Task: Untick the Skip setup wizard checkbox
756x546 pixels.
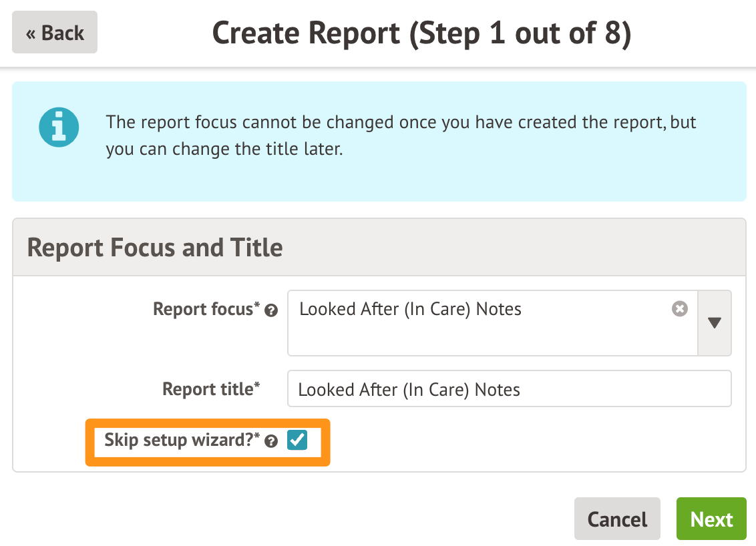Action: click(x=297, y=441)
